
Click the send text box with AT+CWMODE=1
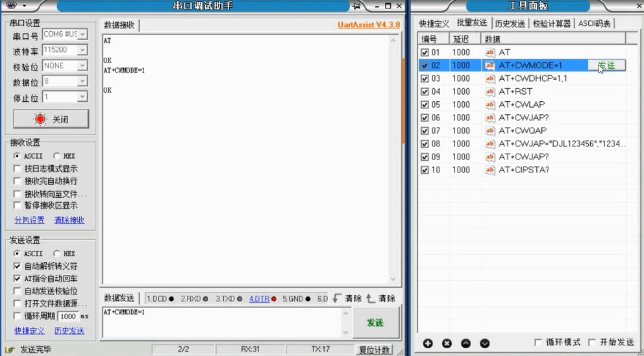pos(222,322)
